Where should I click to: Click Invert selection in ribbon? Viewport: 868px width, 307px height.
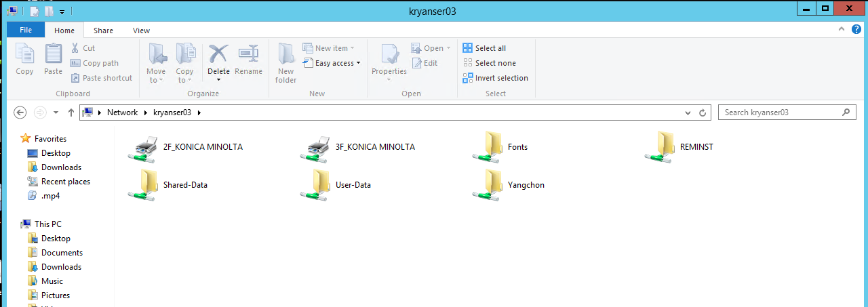(495, 78)
